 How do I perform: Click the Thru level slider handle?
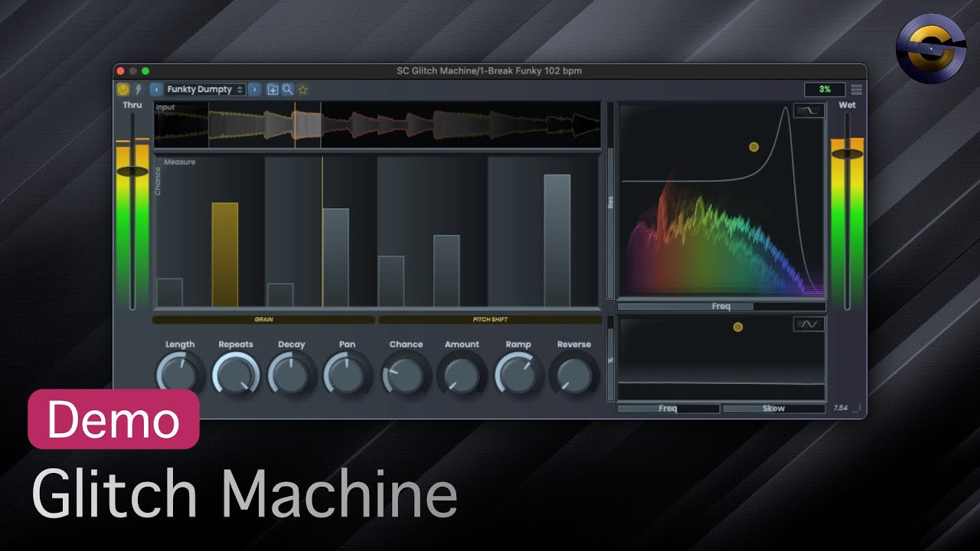132,171
